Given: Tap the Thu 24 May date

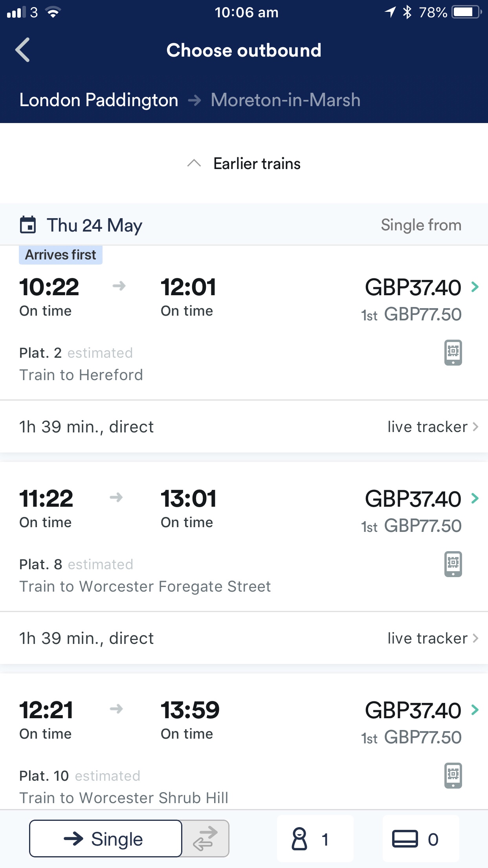Looking at the screenshot, I should 94,225.
